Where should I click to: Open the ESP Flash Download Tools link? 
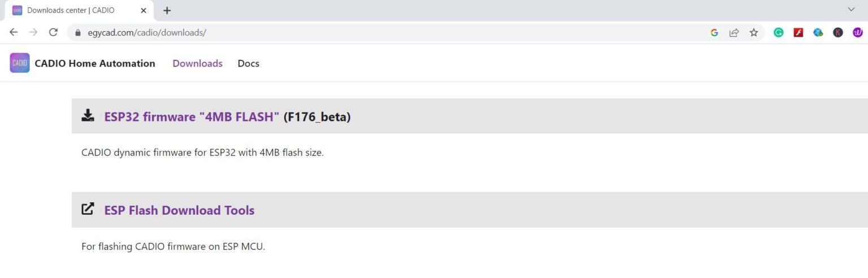point(179,210)
